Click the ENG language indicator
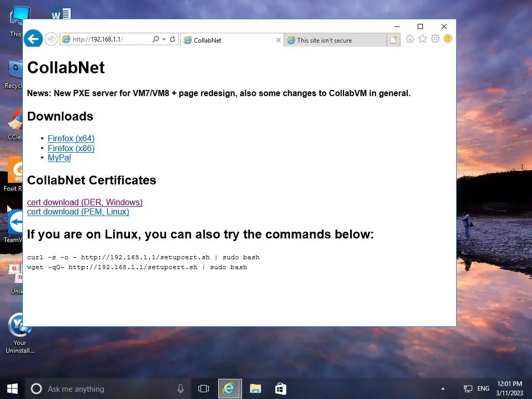This screenshot has height=399, width=532. click(484, 389)
